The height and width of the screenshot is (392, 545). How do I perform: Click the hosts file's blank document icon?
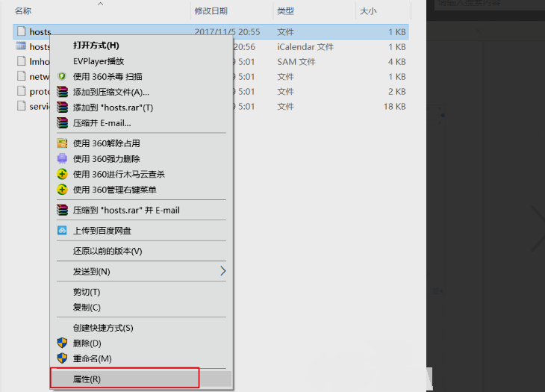[x=21, y=31]
